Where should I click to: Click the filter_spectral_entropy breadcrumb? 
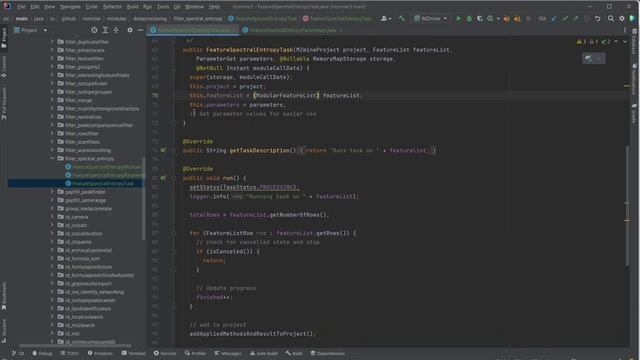198,19
